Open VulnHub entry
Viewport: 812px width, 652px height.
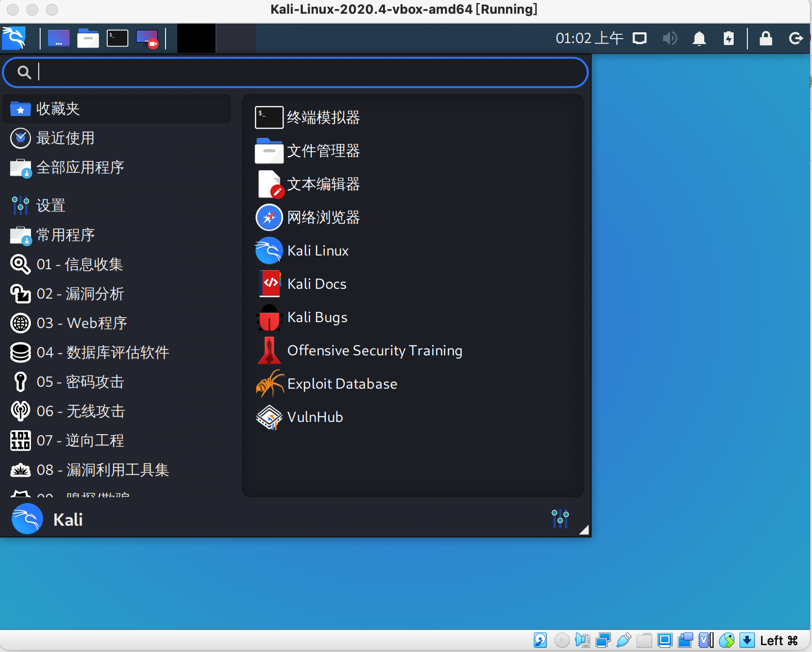(413, 417)
